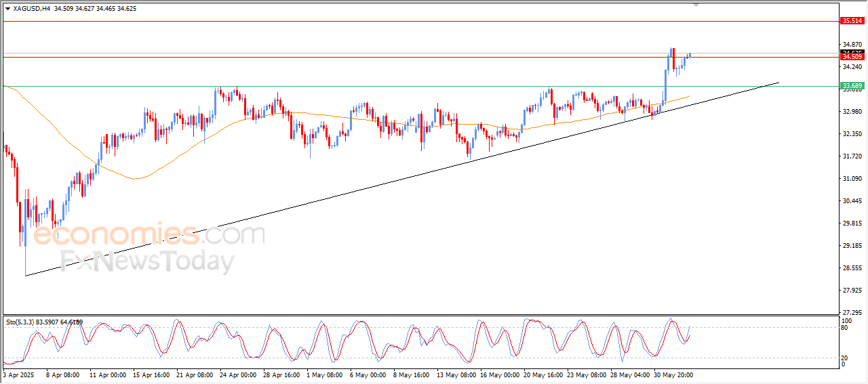Click the stochastic scale value 80
868x384 pixels.
coord(846,328)
